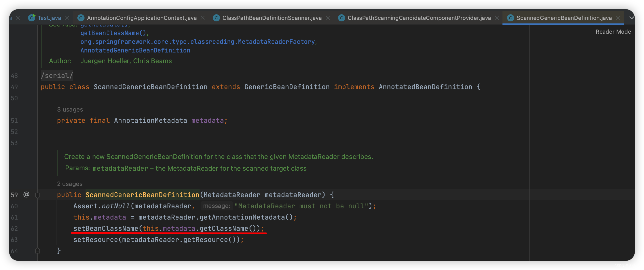Click line number 62 in gutter
The height and width of the screenshot is (270, 644).
coord(14,228)
